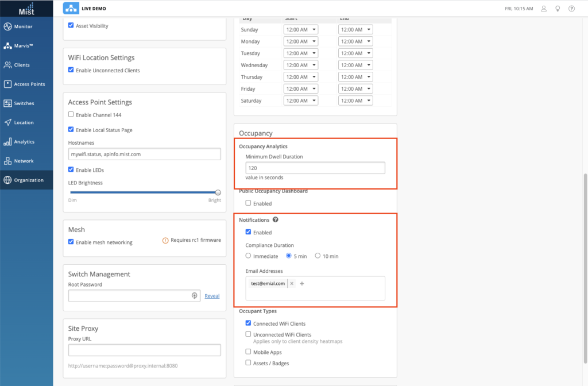Image resolution: width=588 pixels, height=386 pixels.
Task: Select the Immediate compliance duration option
Action: point(247,256)
